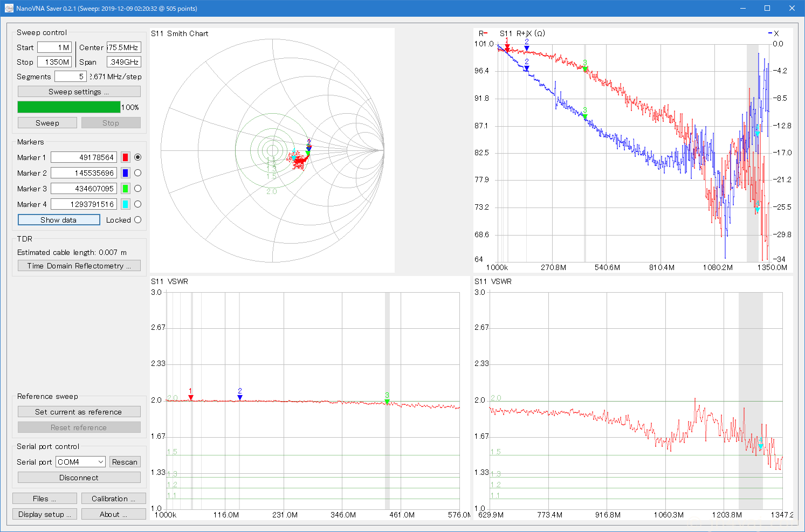Image resolution: width=805 pixels, height=532 pixels.
Task: Click the sweep Start frequency field
Action: [54, 47]
